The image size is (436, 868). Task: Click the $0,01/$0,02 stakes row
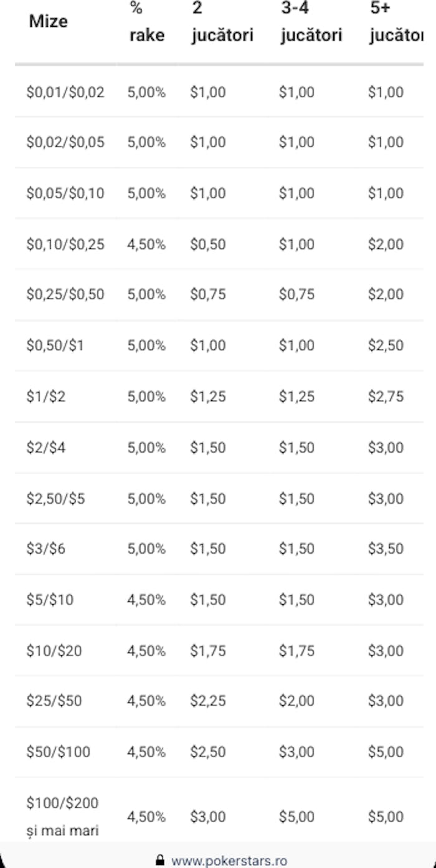pyautogui.click(x=219, y=92)
